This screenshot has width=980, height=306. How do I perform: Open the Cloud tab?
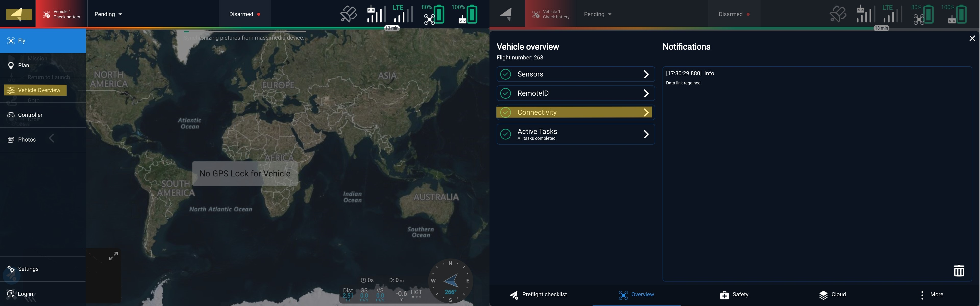pyautogui.click(x=832, y=295)
